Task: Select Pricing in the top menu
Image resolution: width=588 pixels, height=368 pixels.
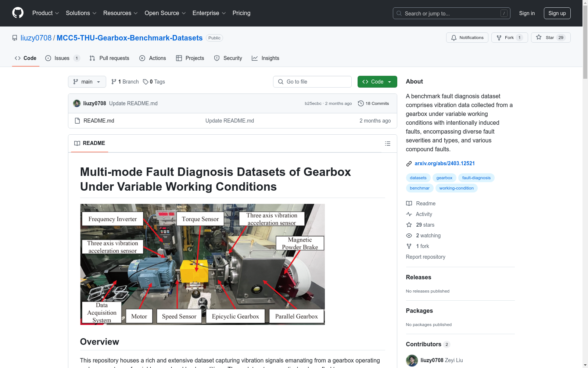Action: click(x=241, y=13)
